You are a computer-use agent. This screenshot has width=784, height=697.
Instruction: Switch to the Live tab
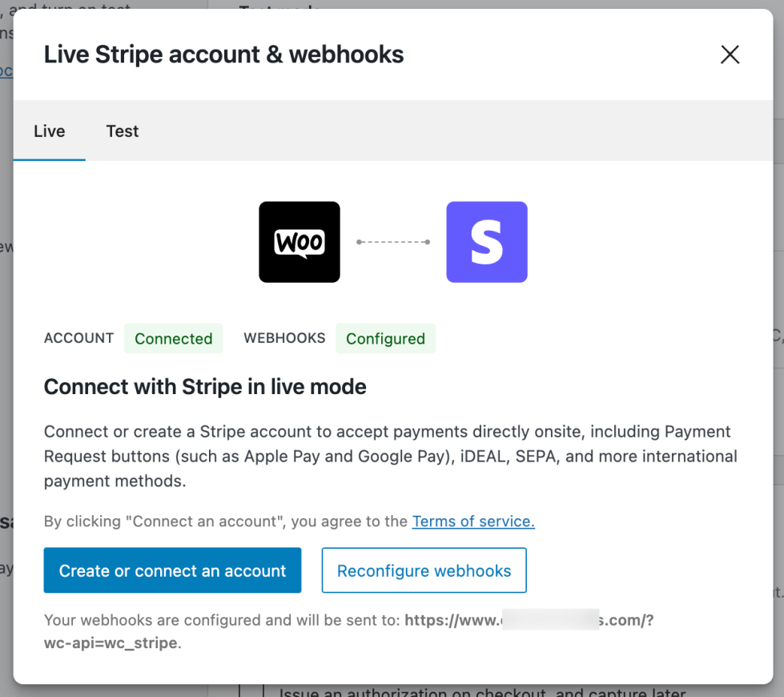click(x=50, y=131)
